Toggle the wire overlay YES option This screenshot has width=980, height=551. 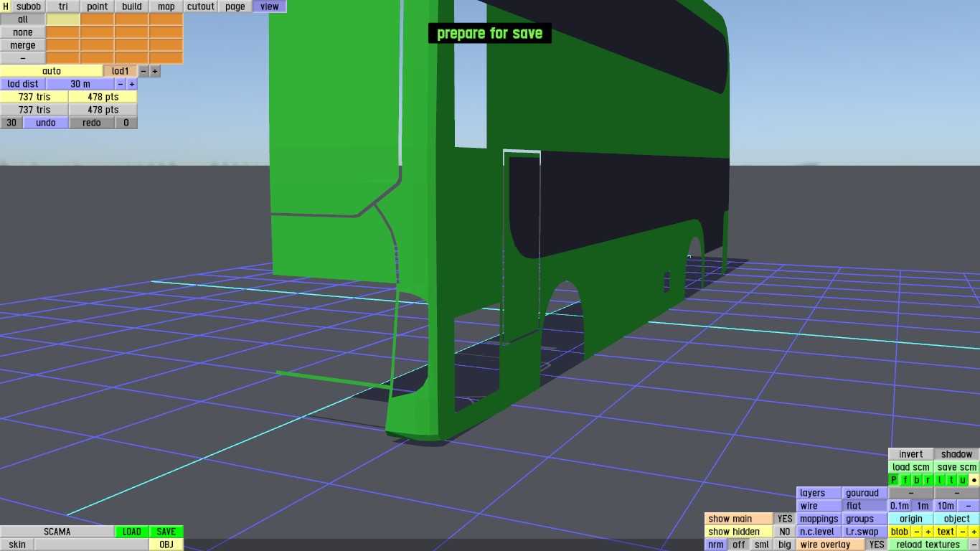coord(877,545)
